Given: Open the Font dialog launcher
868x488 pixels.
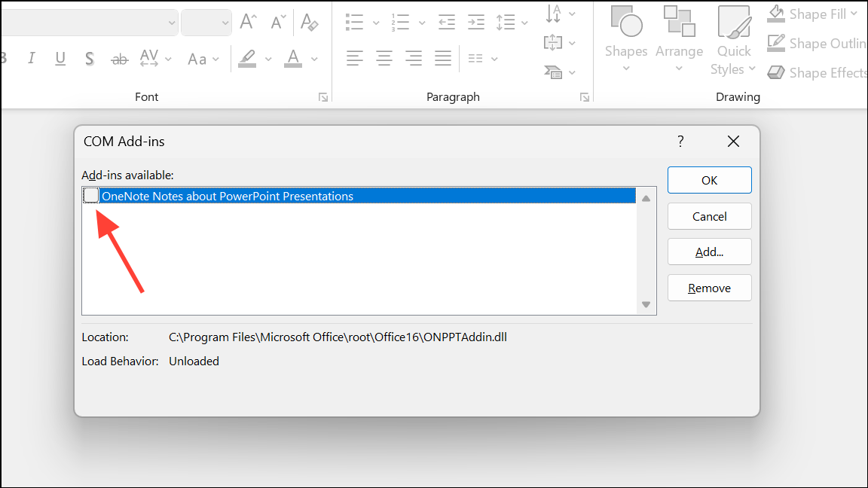Looking at the screenshot, I should tap(323, 97).
